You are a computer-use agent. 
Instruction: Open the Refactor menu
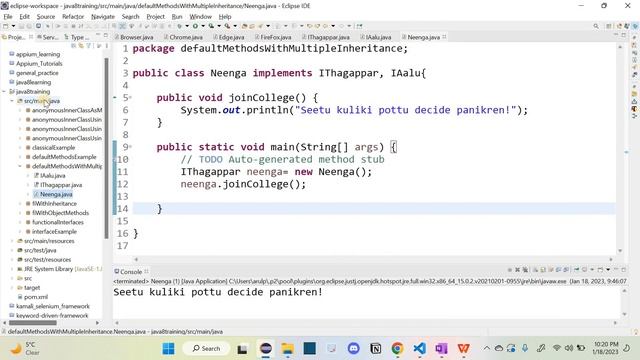(x=73, y=17)
